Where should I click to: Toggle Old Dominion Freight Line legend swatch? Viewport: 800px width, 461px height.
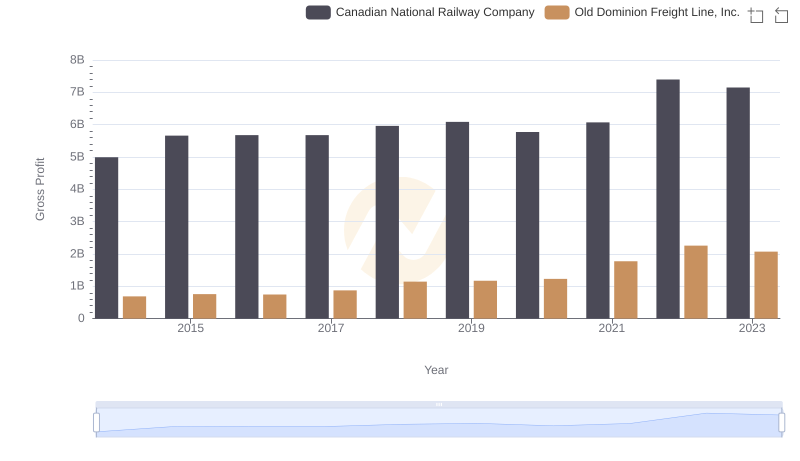click(x=557, y=12)
